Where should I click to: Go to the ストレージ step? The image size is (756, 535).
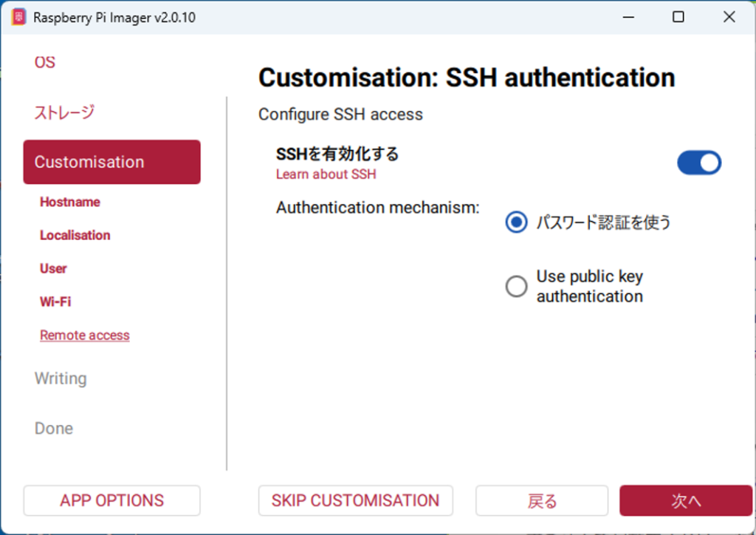click(x=64, y=112)
